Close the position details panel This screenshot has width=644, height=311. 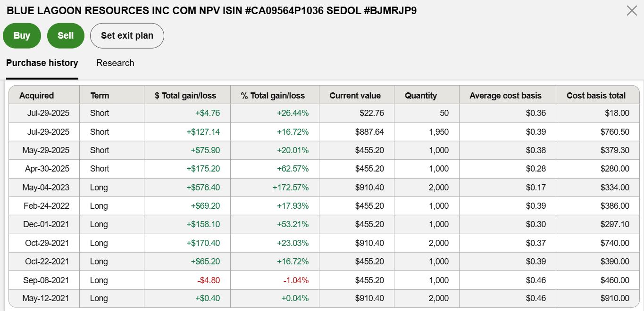click(632, 10)
